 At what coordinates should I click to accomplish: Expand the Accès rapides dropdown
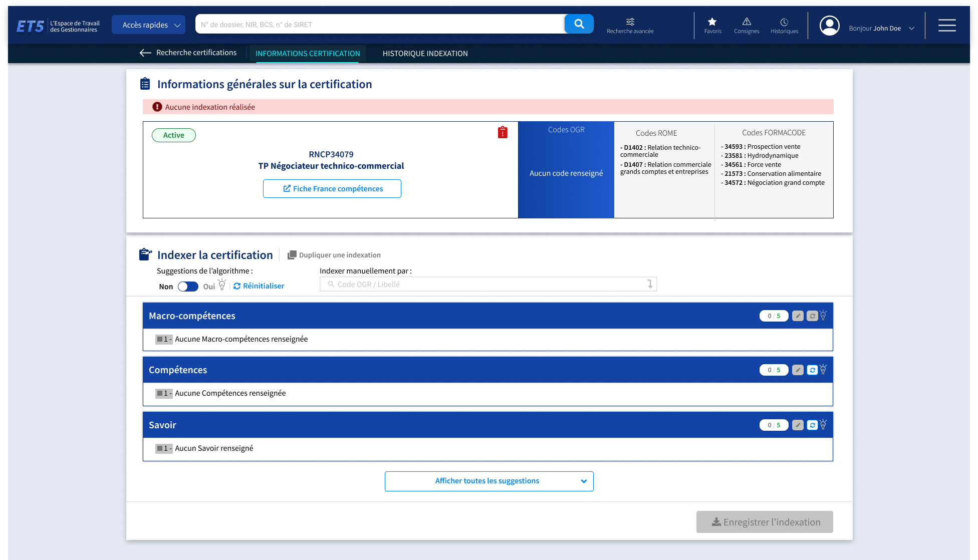(x=148, y=25)
